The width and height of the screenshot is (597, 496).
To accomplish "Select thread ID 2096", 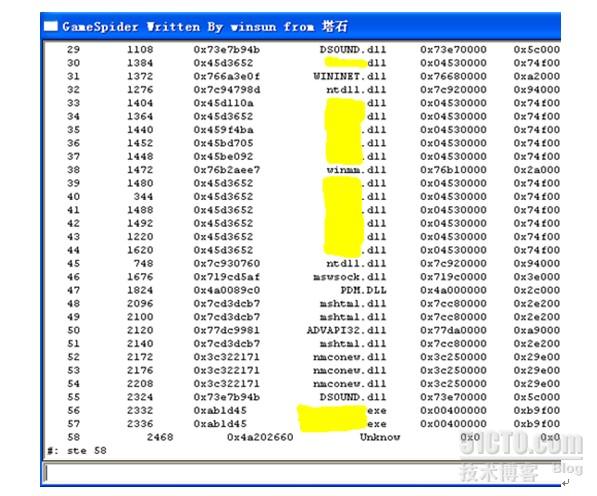I will click(140, 303).
